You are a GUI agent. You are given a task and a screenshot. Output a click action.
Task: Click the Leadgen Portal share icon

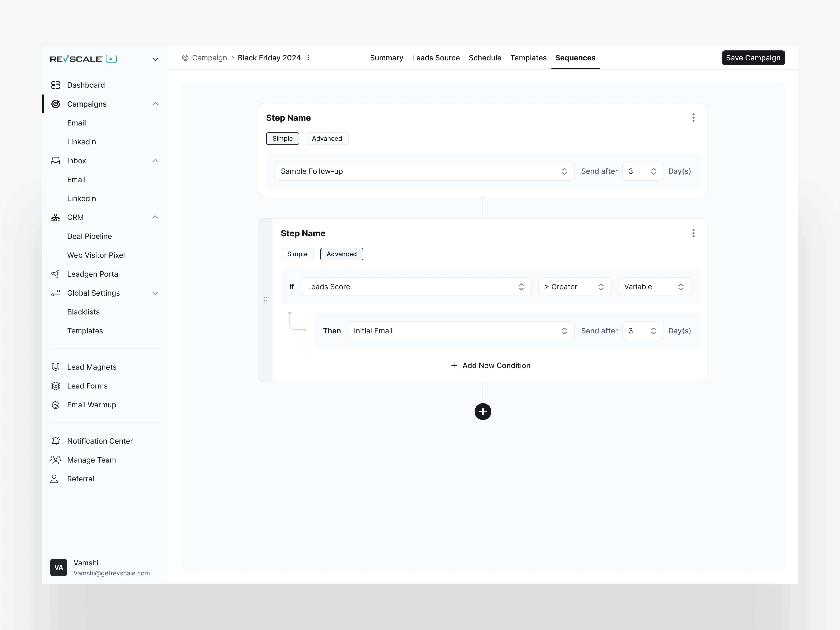click(56, 274)
